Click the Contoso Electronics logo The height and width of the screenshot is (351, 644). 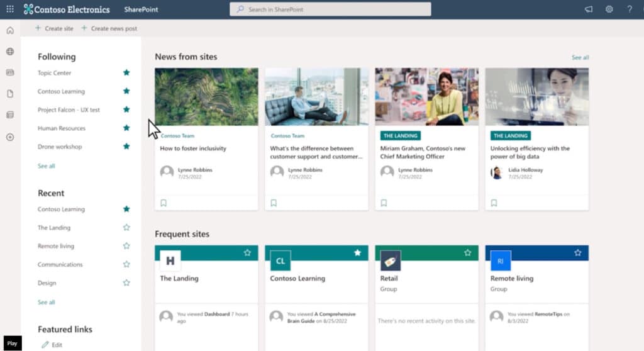coord(67,9)
